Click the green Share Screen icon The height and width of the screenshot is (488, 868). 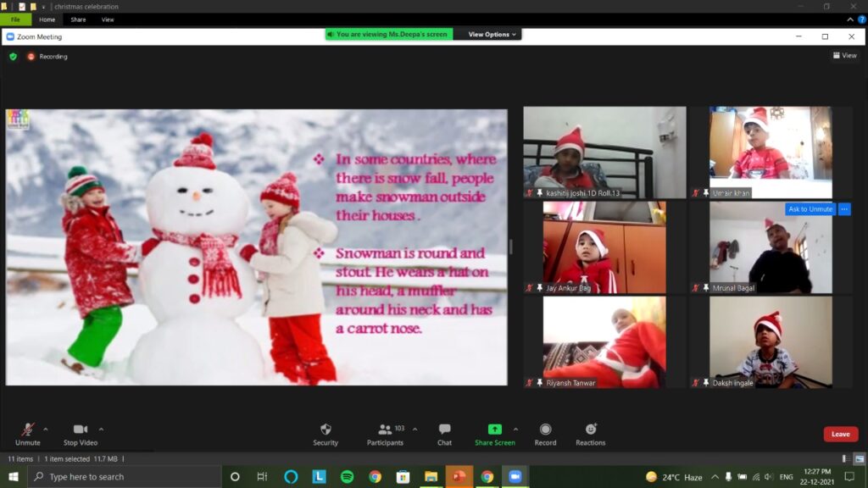(494, 430)
